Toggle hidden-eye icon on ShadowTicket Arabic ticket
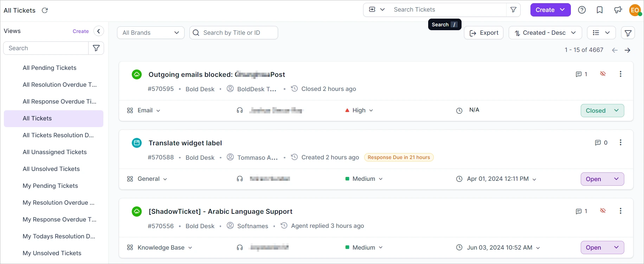Image resolution: width=644 pixels, height=264 pixels. pos(603,211)
